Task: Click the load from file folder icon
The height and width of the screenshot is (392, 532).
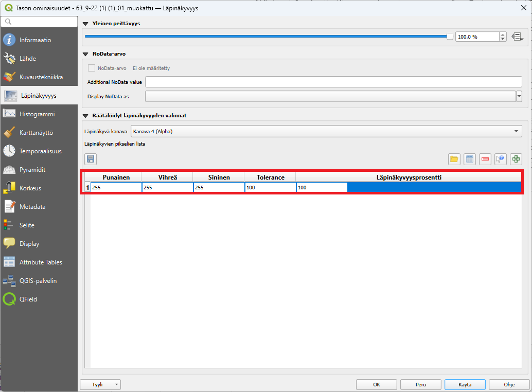Action: [x=454, y=159]
